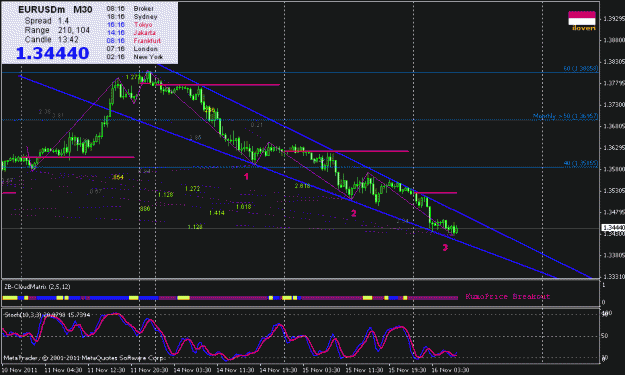Viewport: 625px width, 375px height.
Task: Click the 50 level on Stochastic scale
Action: tap(605, 336)
